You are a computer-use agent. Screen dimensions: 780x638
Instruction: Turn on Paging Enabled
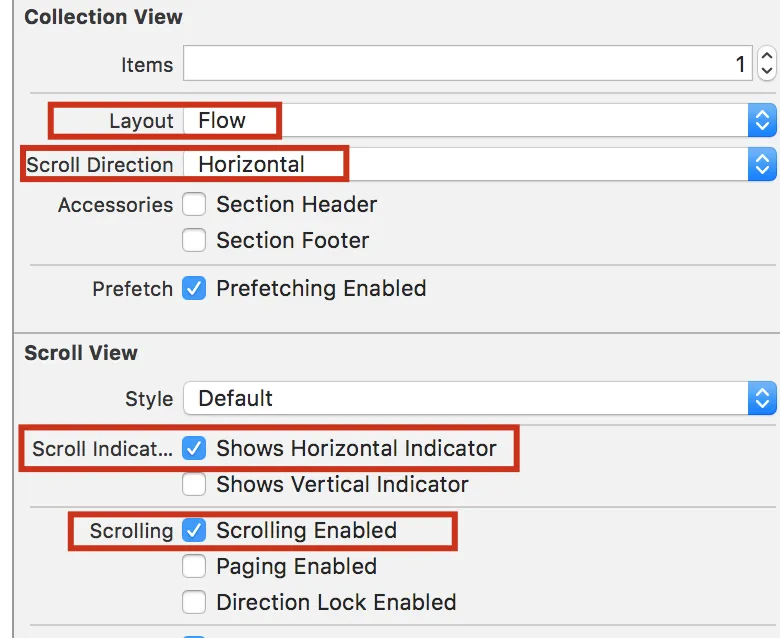point(195,567)
